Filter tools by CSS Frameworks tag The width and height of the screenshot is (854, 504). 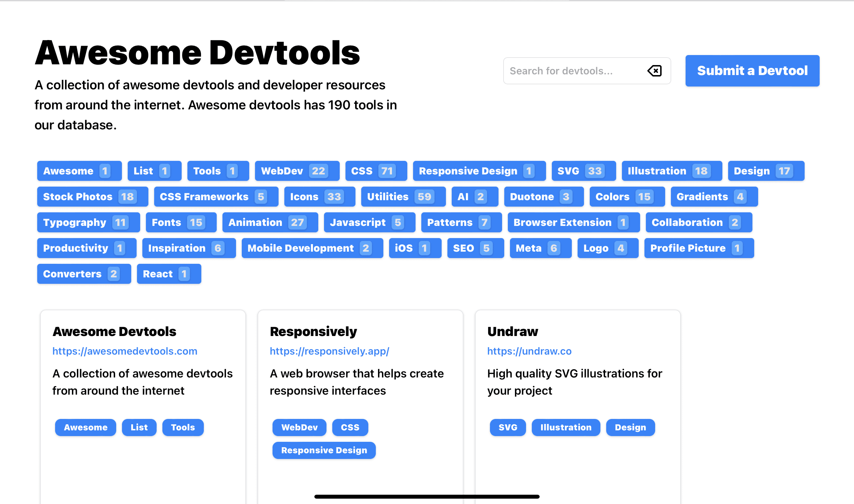click(216, 197)
